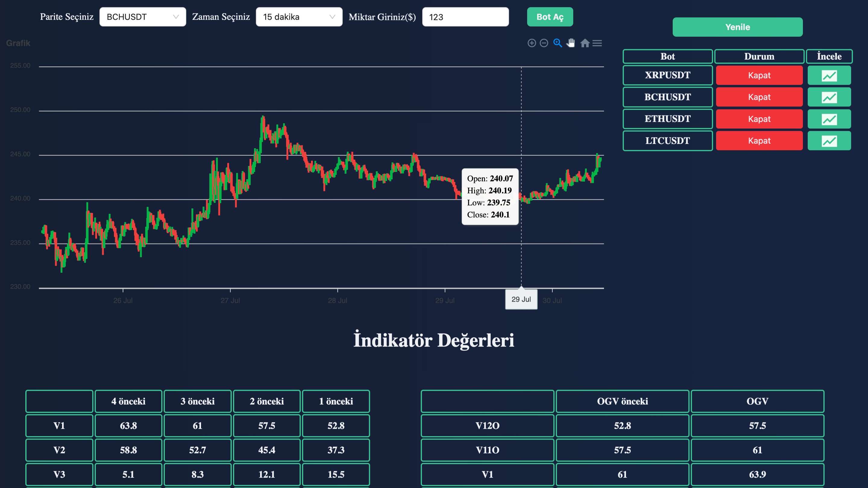
Task: Click the 29 Jul crosshair date label
Action: pos(521,299)
